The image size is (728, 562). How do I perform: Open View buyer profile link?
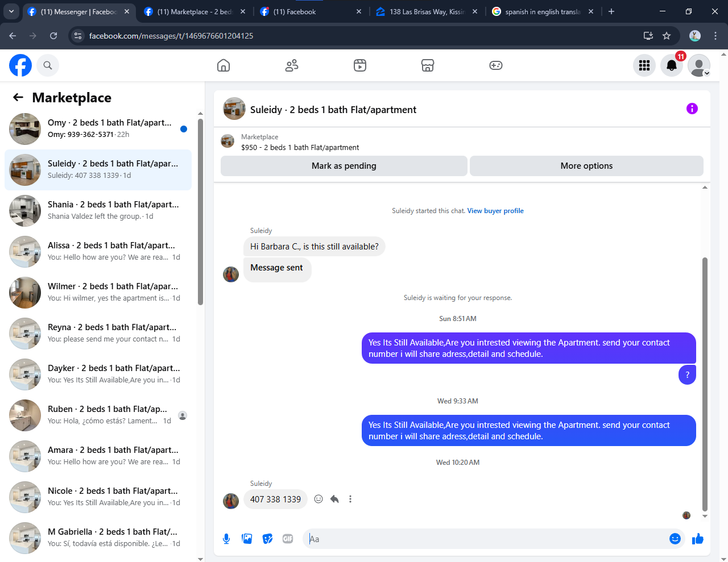495,211
